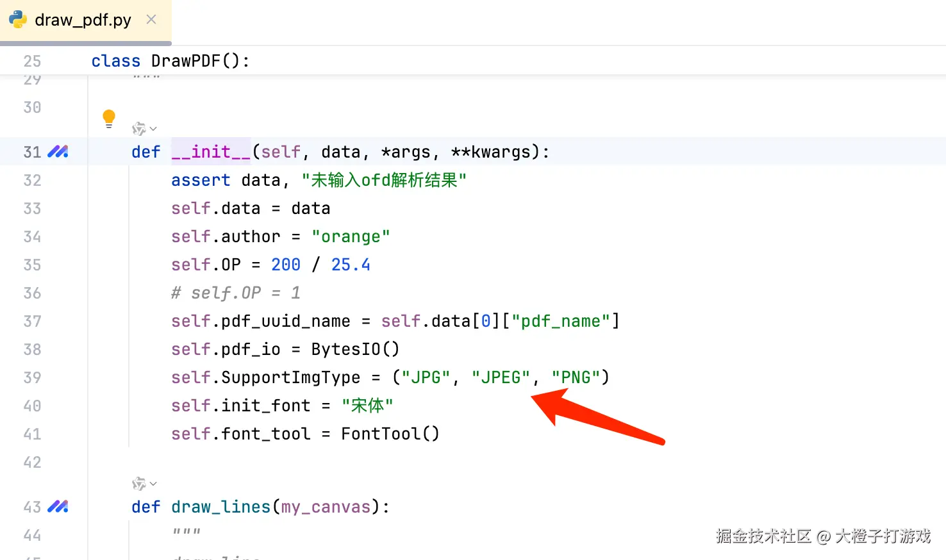Click the "PNG" string in SupportImgType
Screen dimensions: 946x560
click(x=576, y=377)
